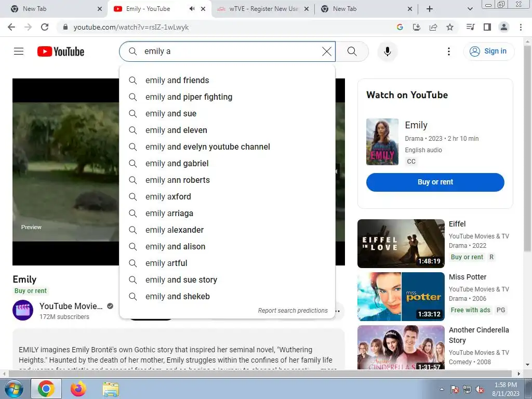Share this page via address bar icon

pos(433,27)
